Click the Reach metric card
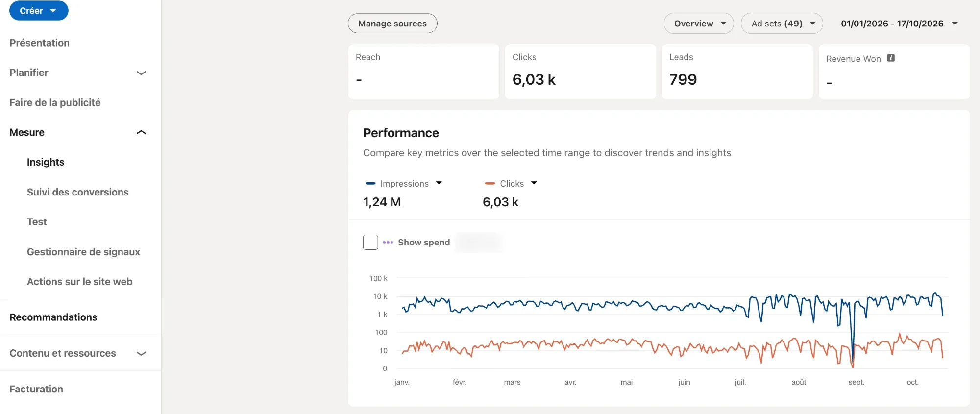Image resolution: width=980 pixels, height=414 pixels. pyautogui.click(x=424, y=72)
